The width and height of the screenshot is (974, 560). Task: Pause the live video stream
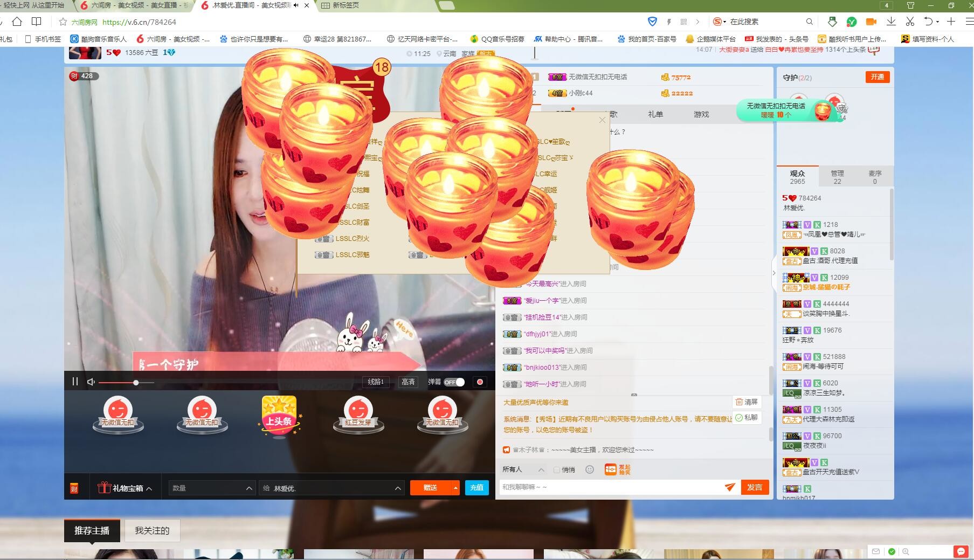pos(75,382)
